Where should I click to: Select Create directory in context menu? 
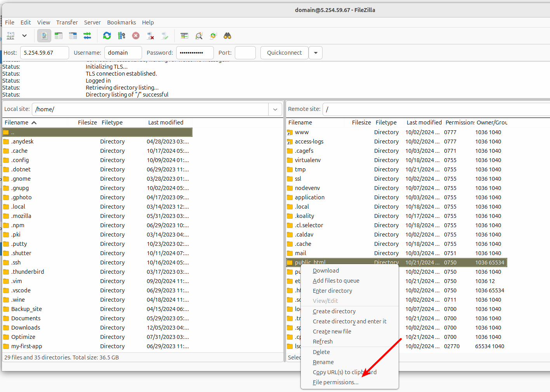click(x=350, y=311)
